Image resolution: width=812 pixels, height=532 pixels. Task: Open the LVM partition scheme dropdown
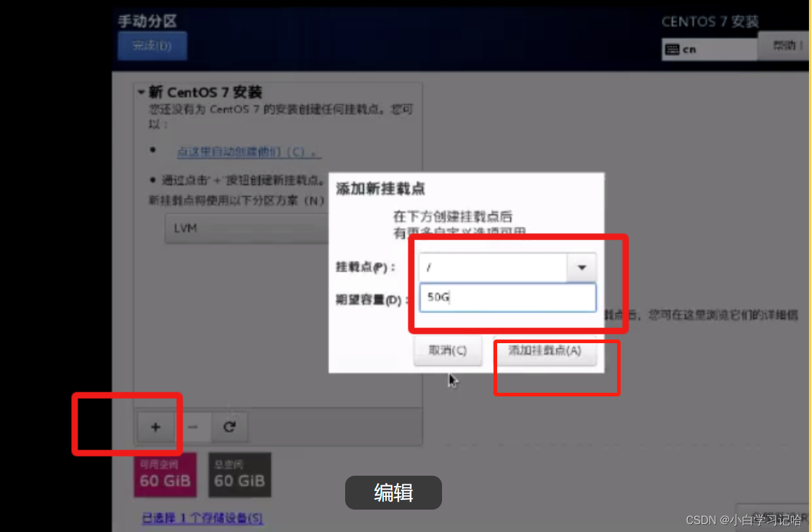point(246,229)
